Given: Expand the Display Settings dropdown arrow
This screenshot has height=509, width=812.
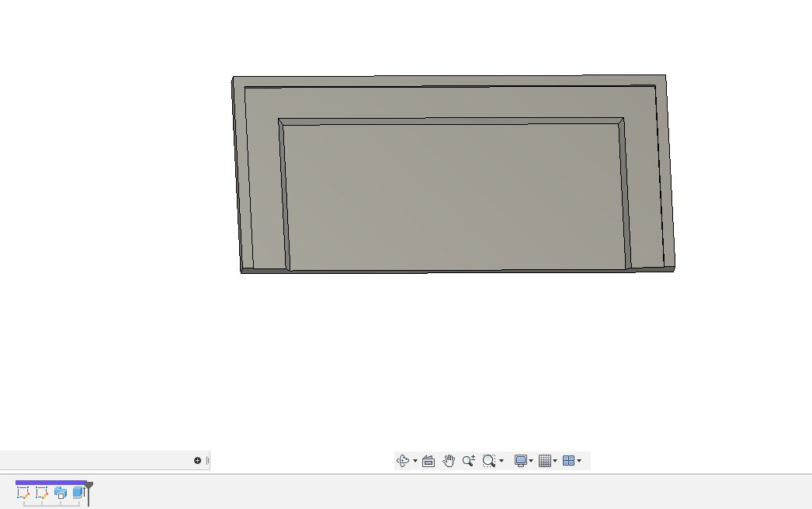Looking at the screenshot, I should (531, 461).
